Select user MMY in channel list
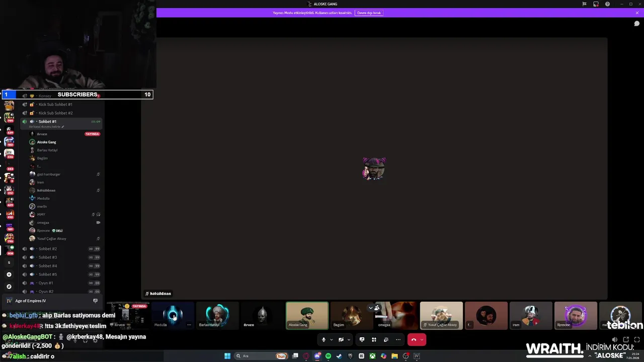 point(64,215)
